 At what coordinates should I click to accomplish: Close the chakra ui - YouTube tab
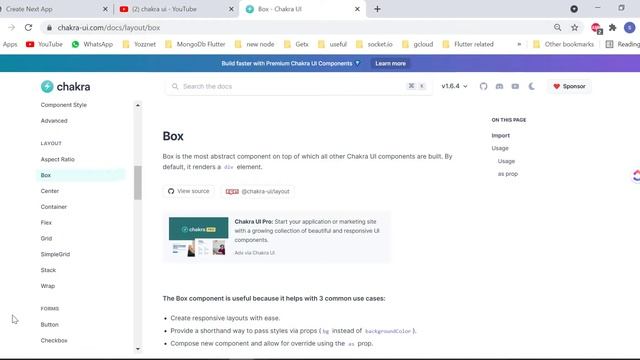(231, 9)
